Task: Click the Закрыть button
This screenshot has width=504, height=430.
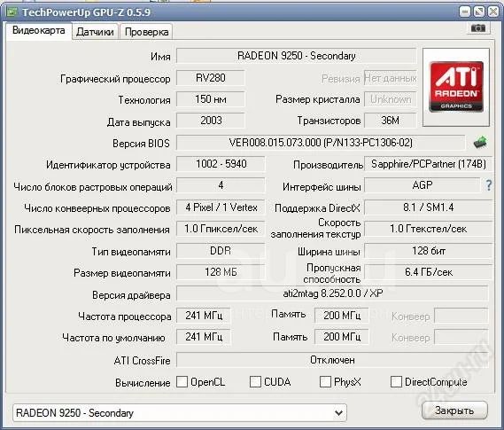Action: (x=454, y=410)
